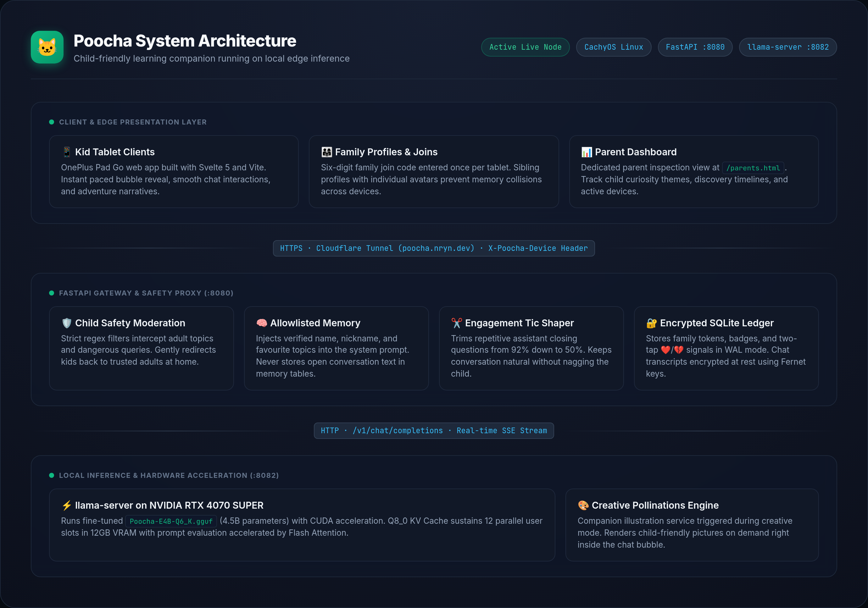
Task: Click the FastAPI :8080 badge
Action: (695, 47)
